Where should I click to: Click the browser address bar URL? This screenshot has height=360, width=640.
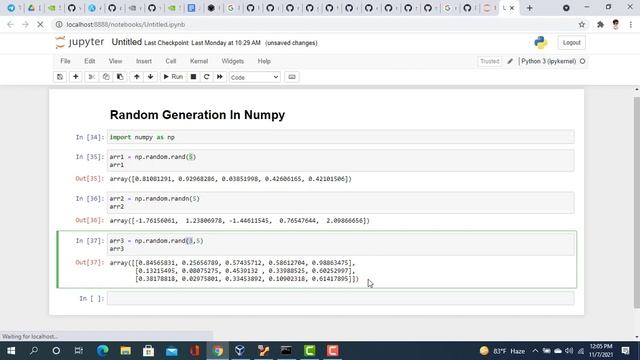click(x=126, y=24)
